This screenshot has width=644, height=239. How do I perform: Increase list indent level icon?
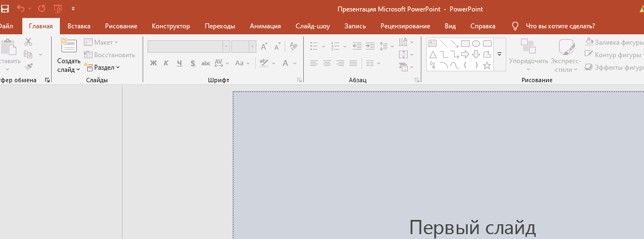370,46
